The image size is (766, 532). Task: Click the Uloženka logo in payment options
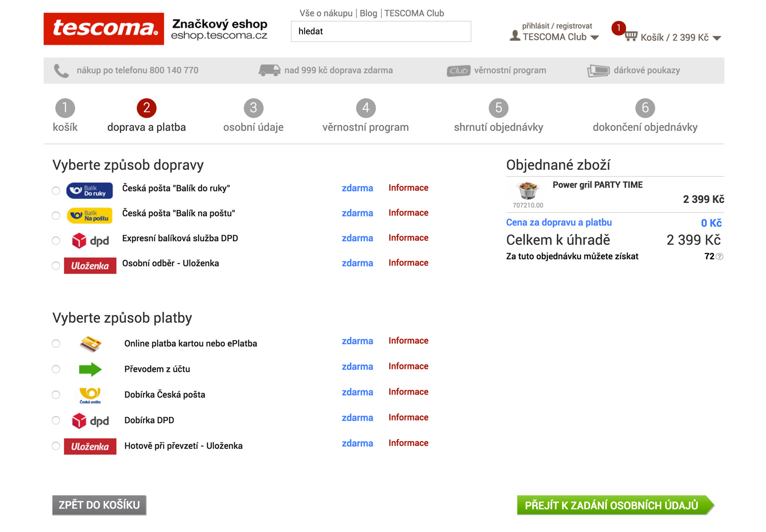coord(90,446)
